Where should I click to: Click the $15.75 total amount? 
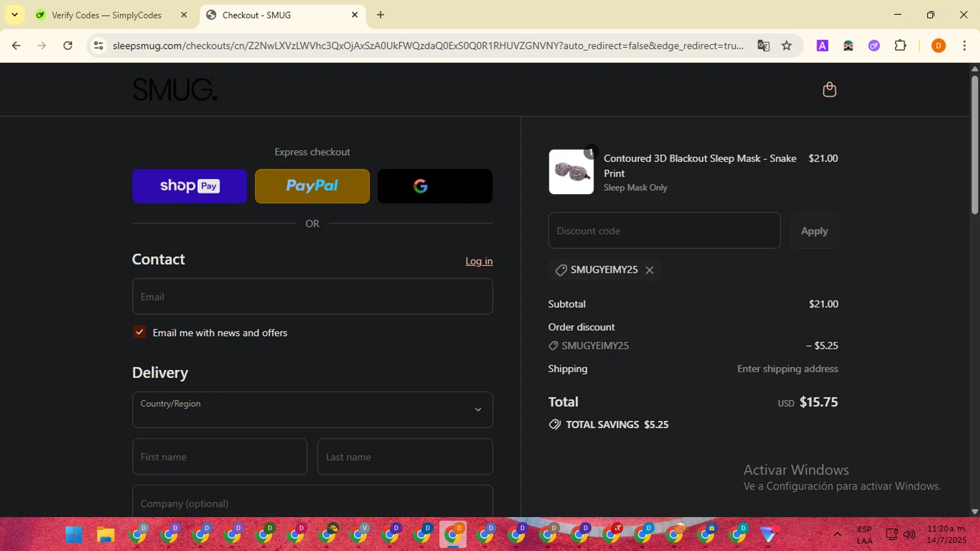(819, 402)
